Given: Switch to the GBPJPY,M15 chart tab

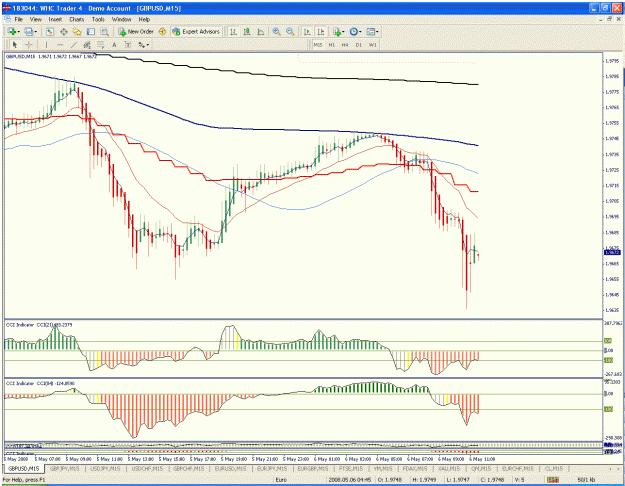Looking at the screenshot, I should coord(65,468).
